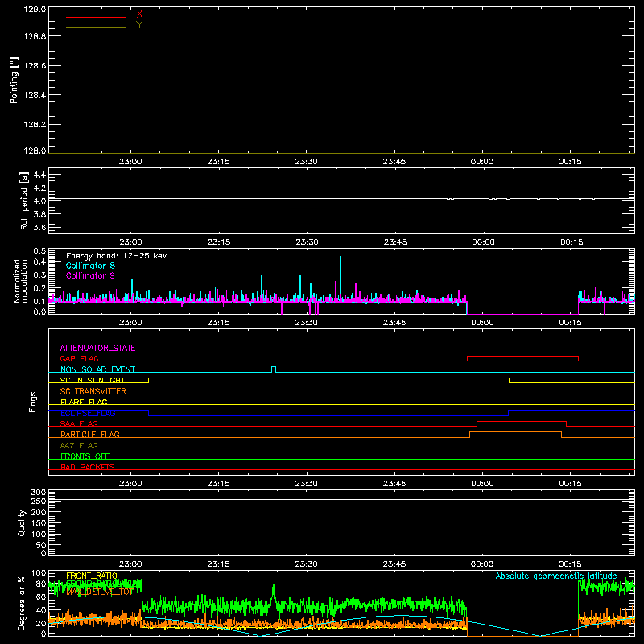Click the olive Y legend line

coord(96,27)
